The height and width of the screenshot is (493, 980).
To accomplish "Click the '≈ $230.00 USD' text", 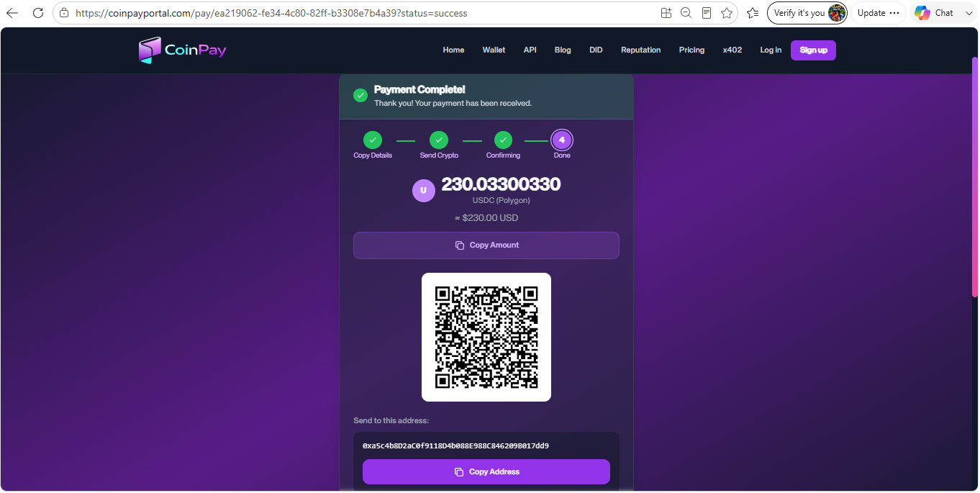I will tap(486, 218).
